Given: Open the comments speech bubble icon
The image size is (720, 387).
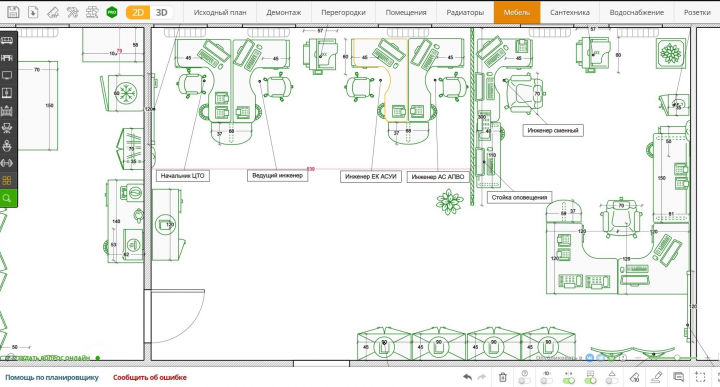Looking at the screenshot, I should click(678, 377).
